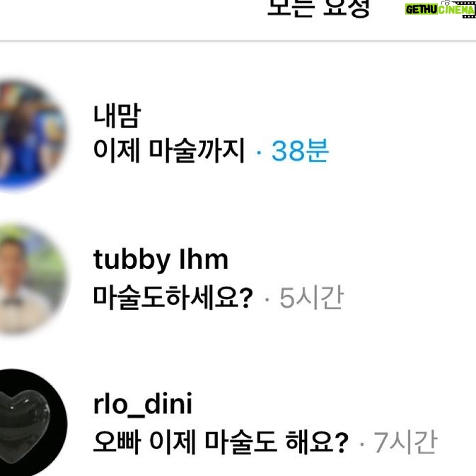Select the 모든 요청 header title
Viewport: 476px width, 476px height.
click(x=319, y=8)
